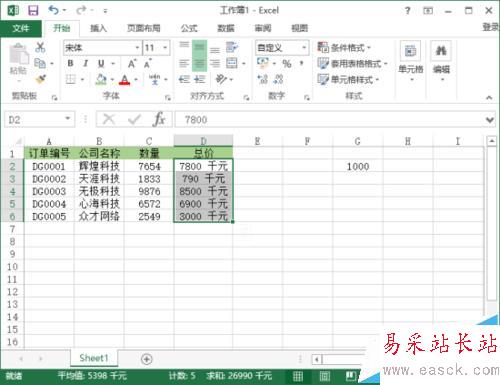Image resolution: width=500 pixels, height=385 pixels.
Task: Click the Insert Function fx button
Action: tap(159, 119)
